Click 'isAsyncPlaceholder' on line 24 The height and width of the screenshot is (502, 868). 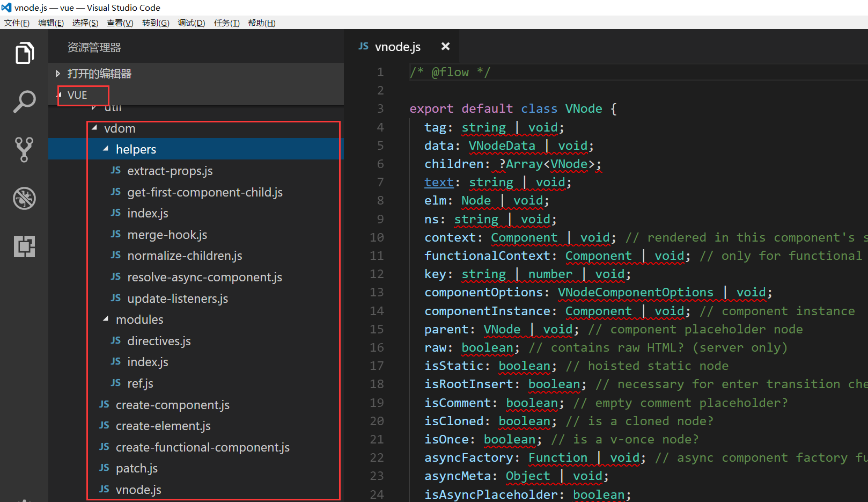491,494
